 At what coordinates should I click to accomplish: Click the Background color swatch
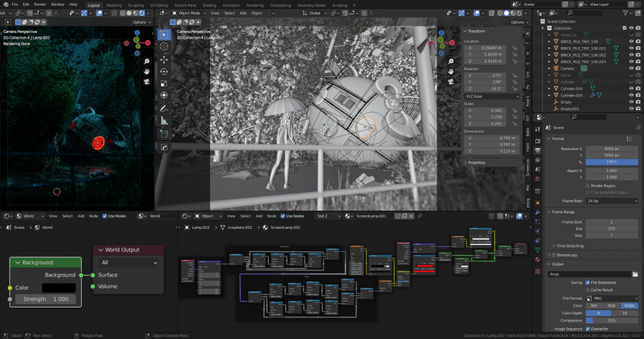59,288
